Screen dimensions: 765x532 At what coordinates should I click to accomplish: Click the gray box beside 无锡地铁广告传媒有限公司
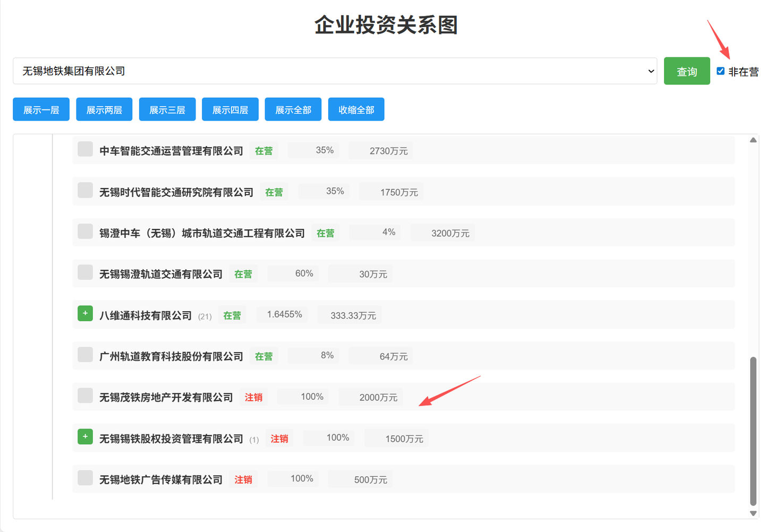point(85,477)
